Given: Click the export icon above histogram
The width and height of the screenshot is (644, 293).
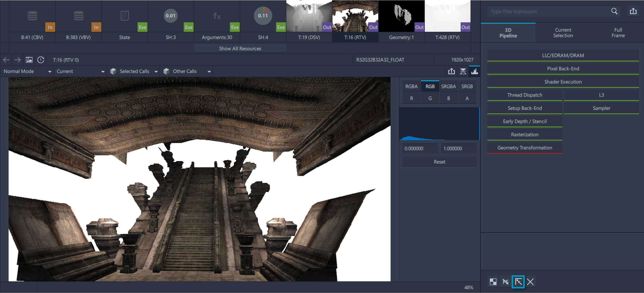Looking at the screenshot, I should coord(451,71).
